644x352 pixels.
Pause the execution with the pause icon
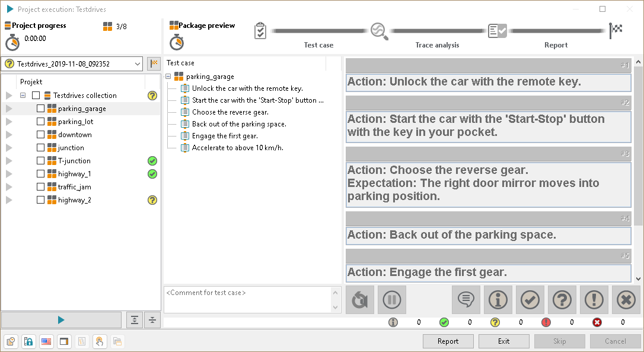(392, 300)
